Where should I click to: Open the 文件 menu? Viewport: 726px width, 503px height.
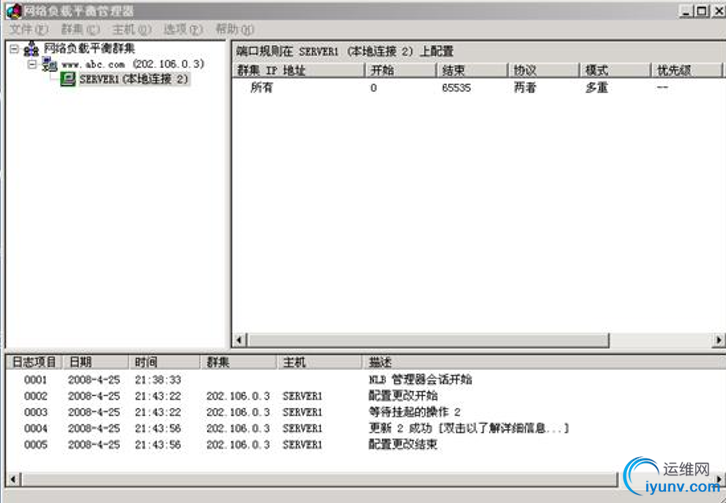point(29,29)
